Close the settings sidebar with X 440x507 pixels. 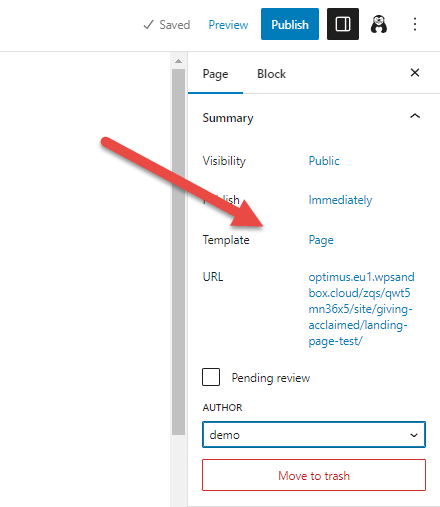pyautogui.click(x=415, y=73)
